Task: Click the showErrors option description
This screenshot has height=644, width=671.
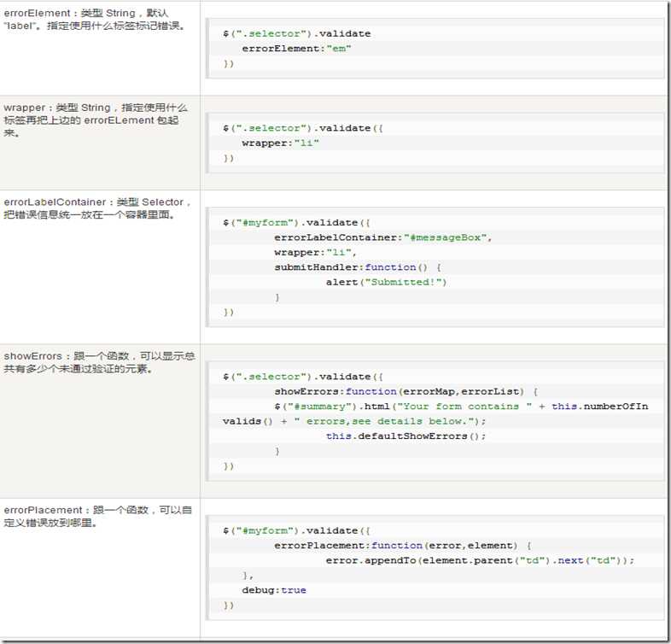Action: point(99,362)
